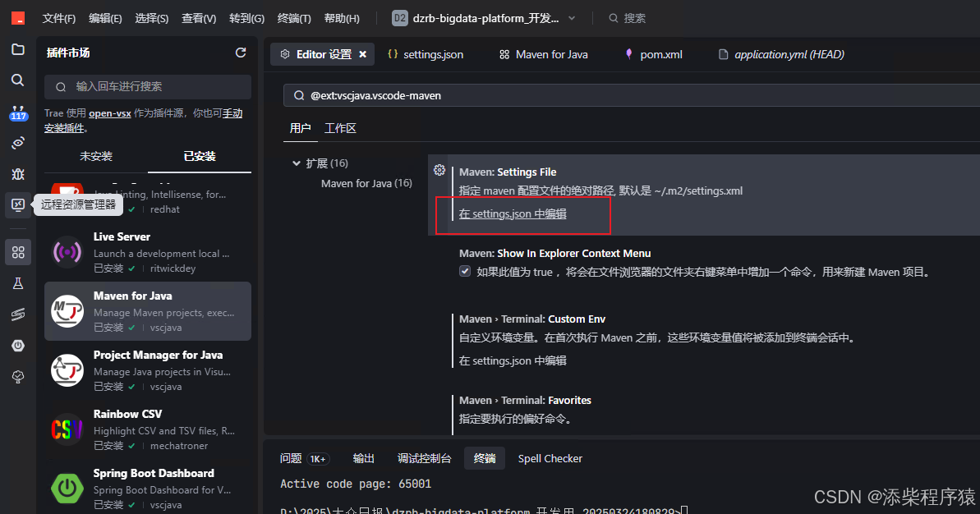Open the 终端 panel tab
The height and width of the screenshot is (514, 980).
coord(485,458)
